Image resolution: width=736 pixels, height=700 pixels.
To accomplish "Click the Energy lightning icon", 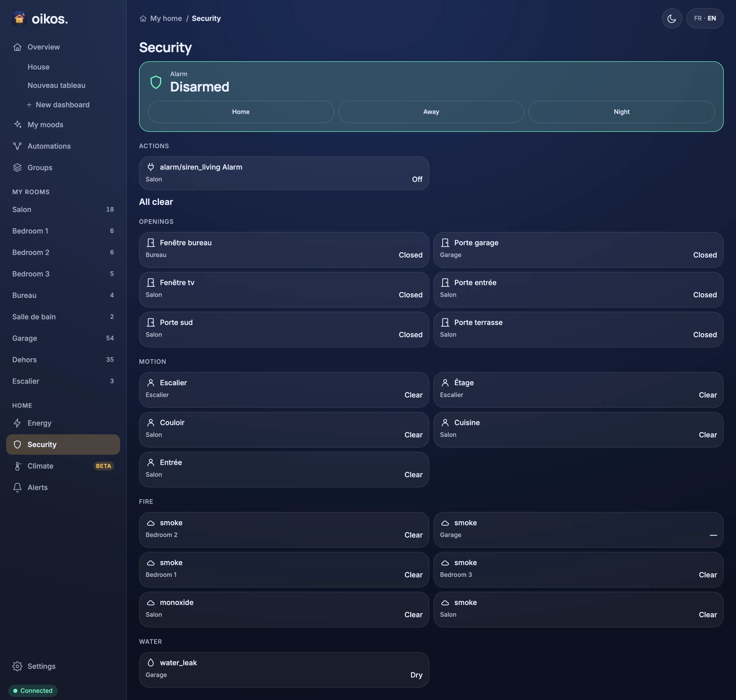I will click(17, 423).
